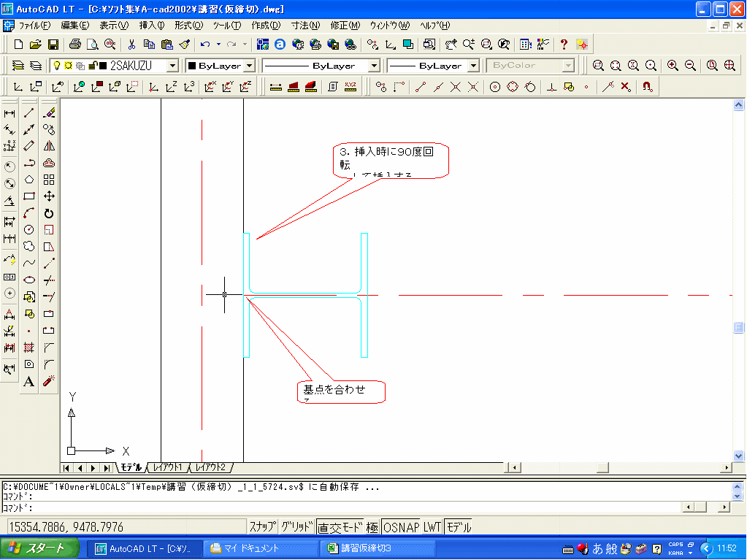747x560 pixels.
Task: Click the Object Snap Settings magnet icon
Action: click(x=648, y=87)
